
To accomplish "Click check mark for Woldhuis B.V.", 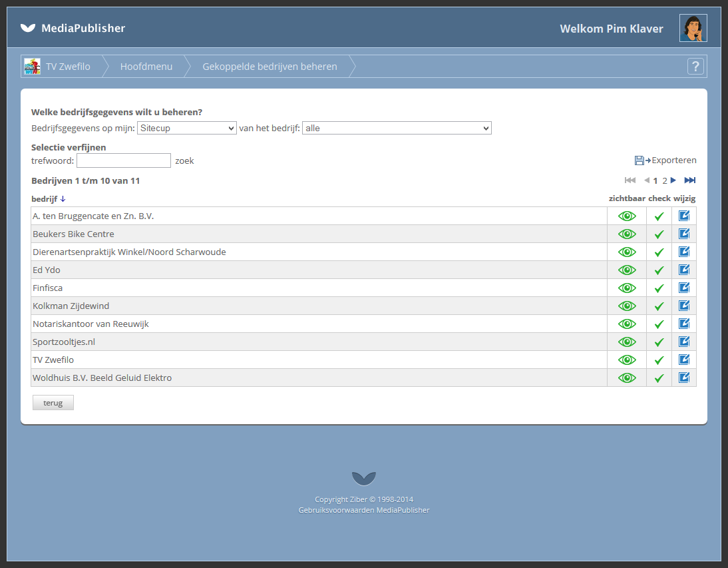I will tap(659, 378).
